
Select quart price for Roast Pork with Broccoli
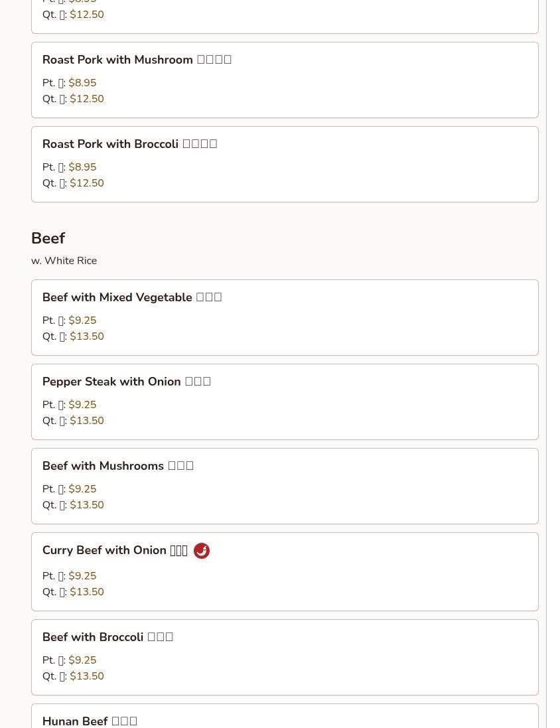[x=87, y=183]
